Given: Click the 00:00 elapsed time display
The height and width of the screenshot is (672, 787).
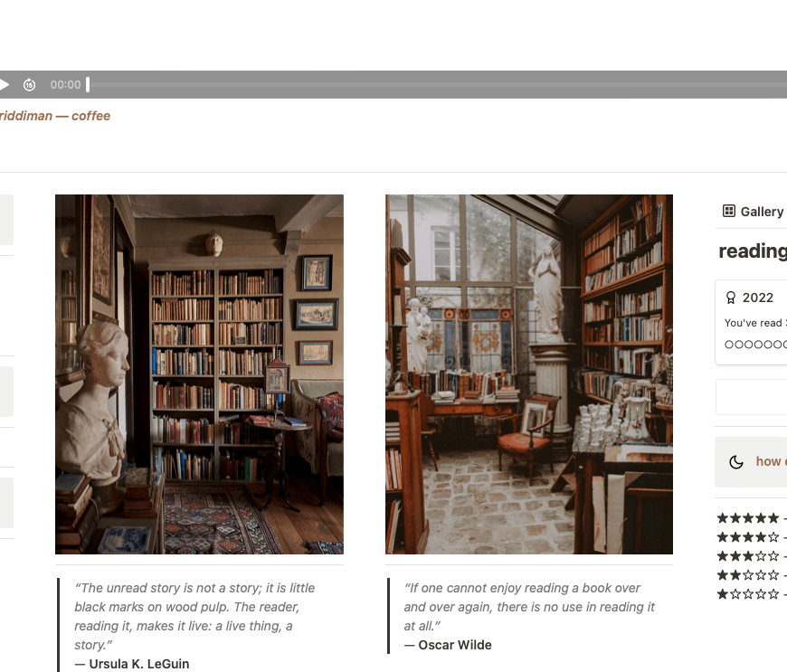Looking at the screenshot, I should pyautogui.click(x=65, y=85).
